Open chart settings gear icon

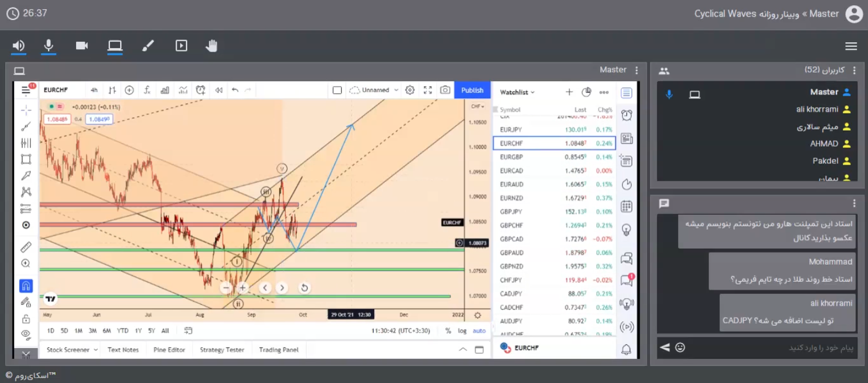[410, 90]
